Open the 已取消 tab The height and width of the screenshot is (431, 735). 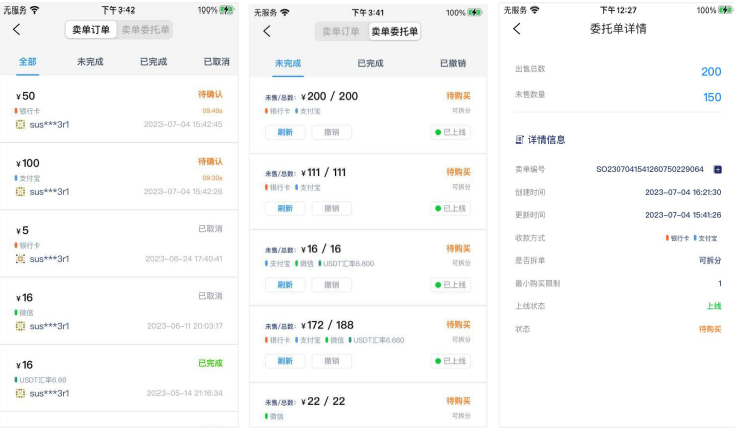pos(217,61)
